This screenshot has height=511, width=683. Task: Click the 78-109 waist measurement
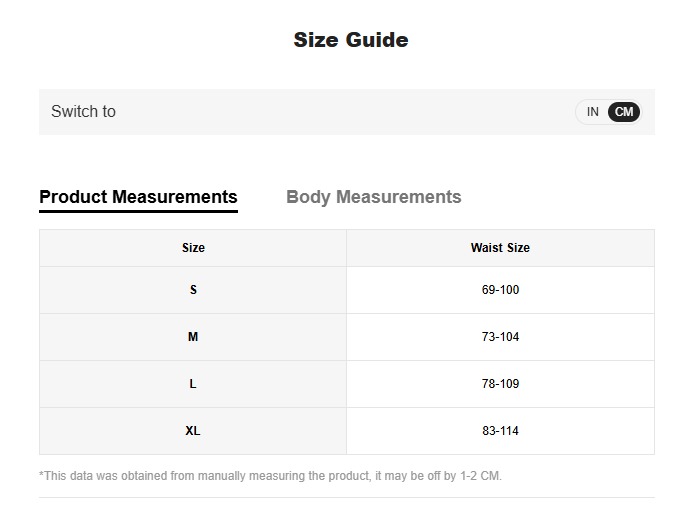[500, 384]
